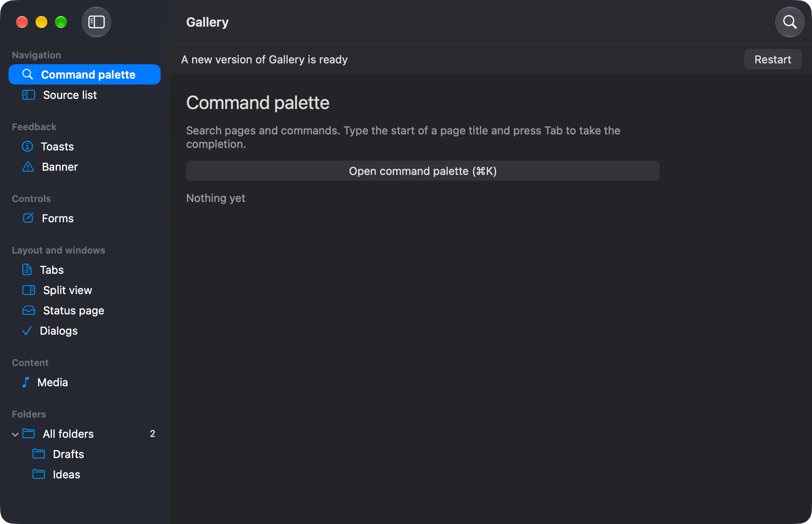Click the Drafts folder icon

[38, 454]
